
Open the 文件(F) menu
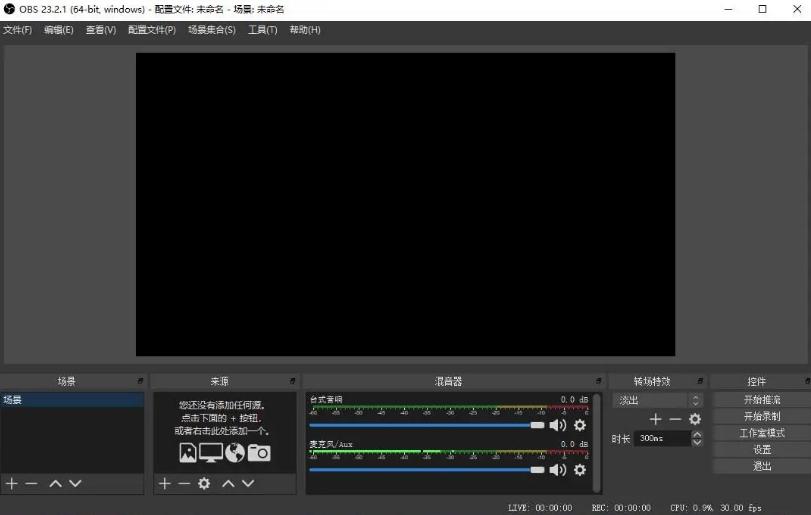click(x=18, y=30)
